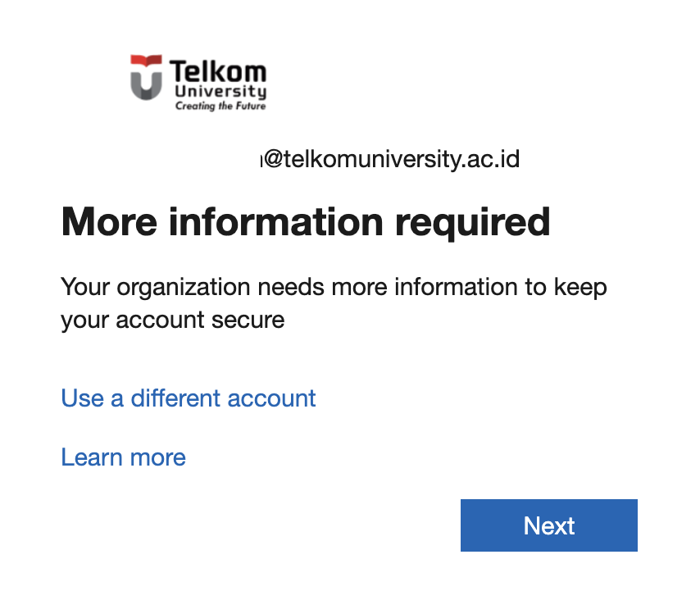The height and width of the screenshot is (600, 700).
Task: Open the "Learn more" link
Action: pyautogui.click(x=123, y=457)
